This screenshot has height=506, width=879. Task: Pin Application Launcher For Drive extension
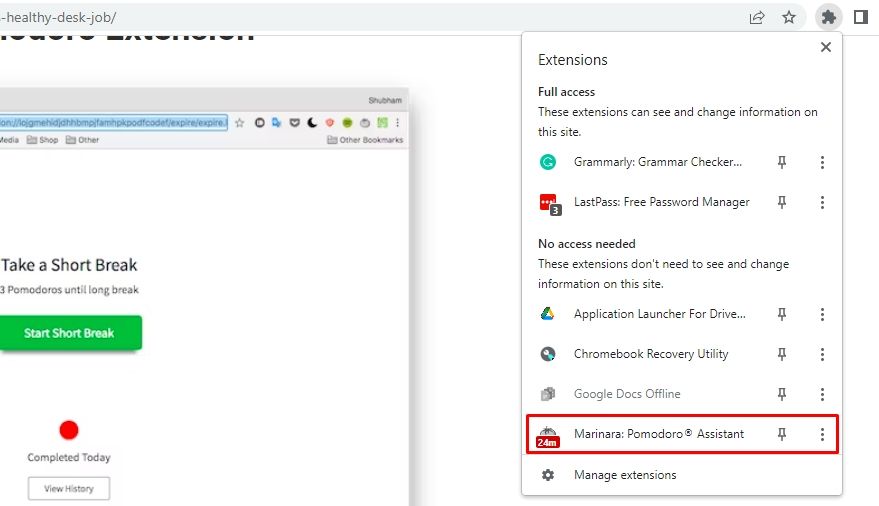782,314
